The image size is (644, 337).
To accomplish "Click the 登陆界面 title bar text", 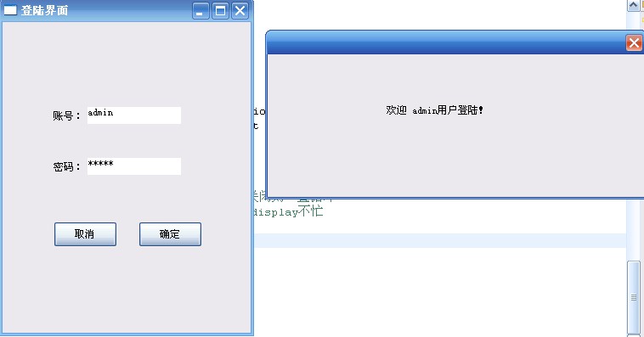I will tap(44, 10).
